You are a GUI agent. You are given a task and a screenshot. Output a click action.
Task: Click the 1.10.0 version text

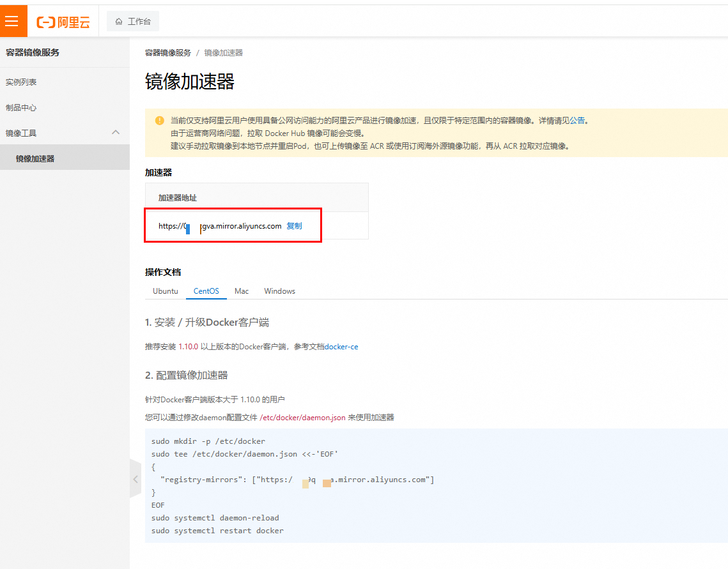pyautogui.click(x=188, y=346)
